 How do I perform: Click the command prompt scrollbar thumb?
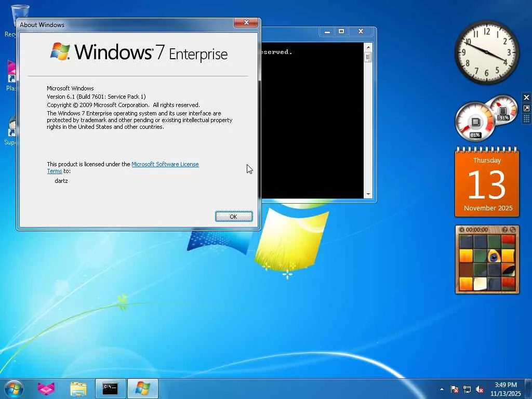pyautogui.click(x=368, y=57)
